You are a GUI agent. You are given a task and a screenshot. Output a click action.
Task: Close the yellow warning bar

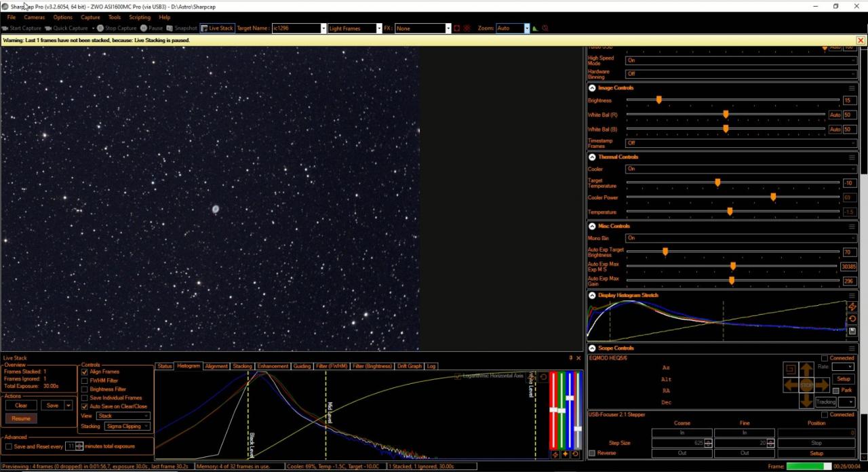[861, 41]
